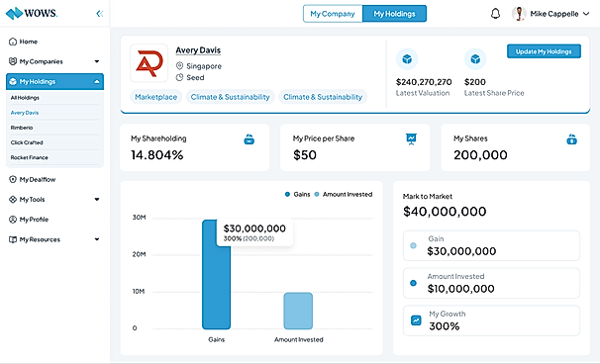Click the light blue Amount Invested bar
The image size is (600, 364).
coord(298,311)
